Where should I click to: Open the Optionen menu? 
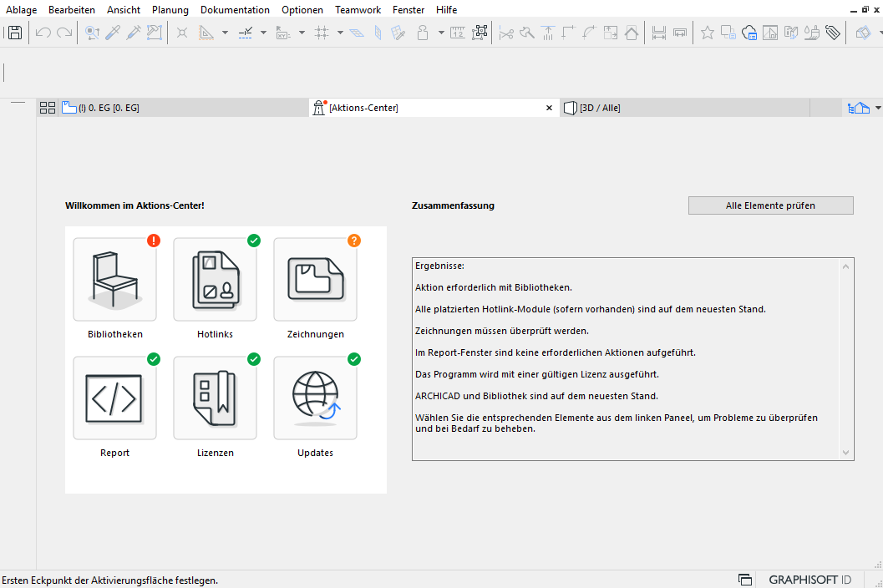tap(302, 9)
